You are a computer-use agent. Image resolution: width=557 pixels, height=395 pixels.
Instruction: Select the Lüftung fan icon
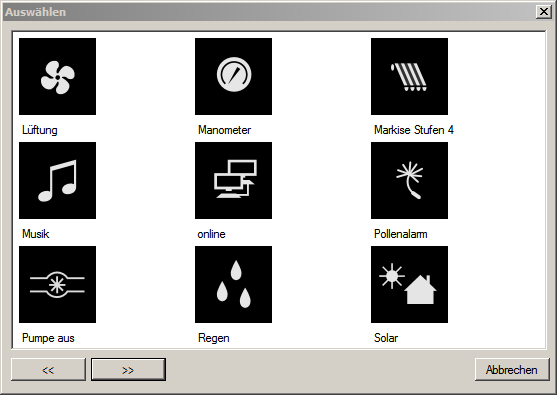click(57, 76)
